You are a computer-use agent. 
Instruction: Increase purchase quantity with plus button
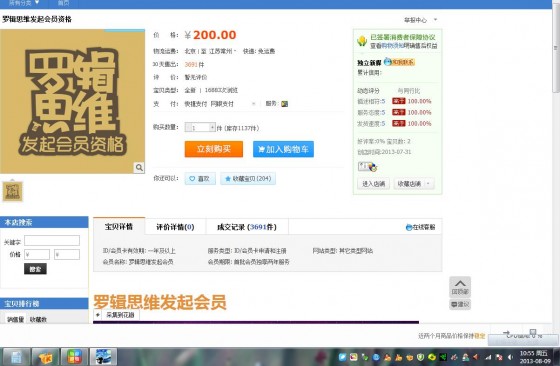click(212, 127)
